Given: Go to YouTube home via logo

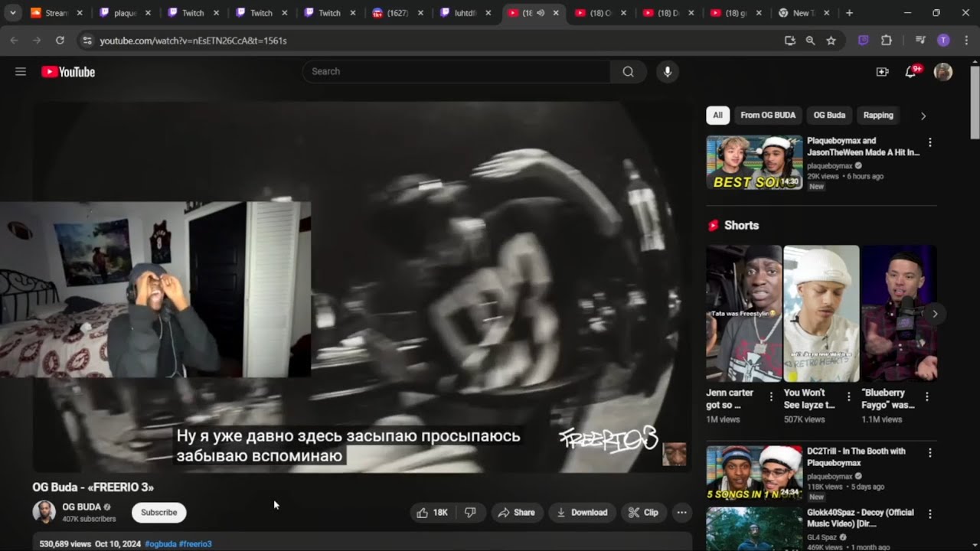Looking at the screenshot, I should point(68,72).
